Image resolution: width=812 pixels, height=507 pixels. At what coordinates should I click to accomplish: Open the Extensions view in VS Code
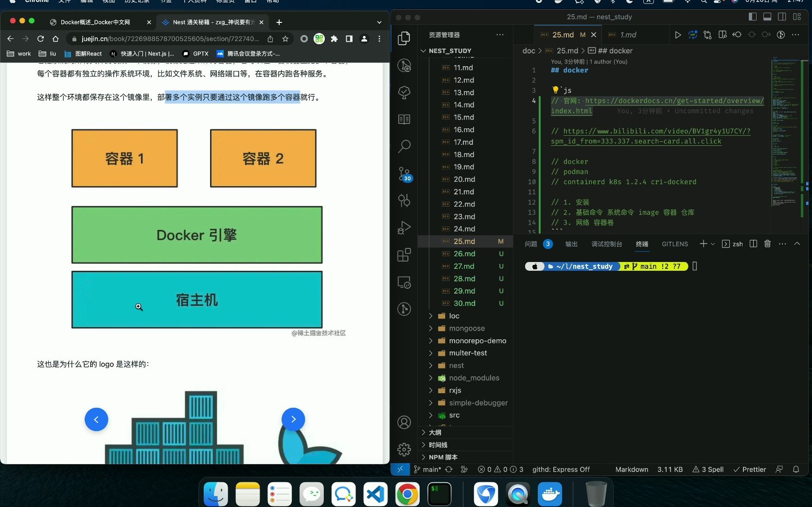(x=404, y=255)
